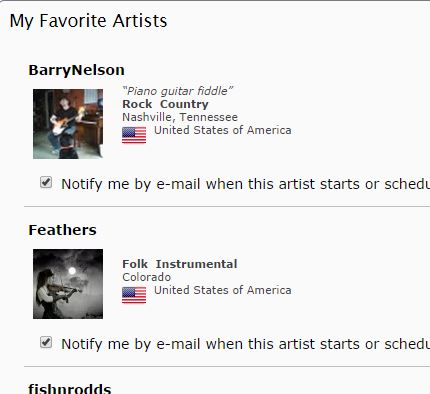Select the Country genre tag

pos(184,104)
